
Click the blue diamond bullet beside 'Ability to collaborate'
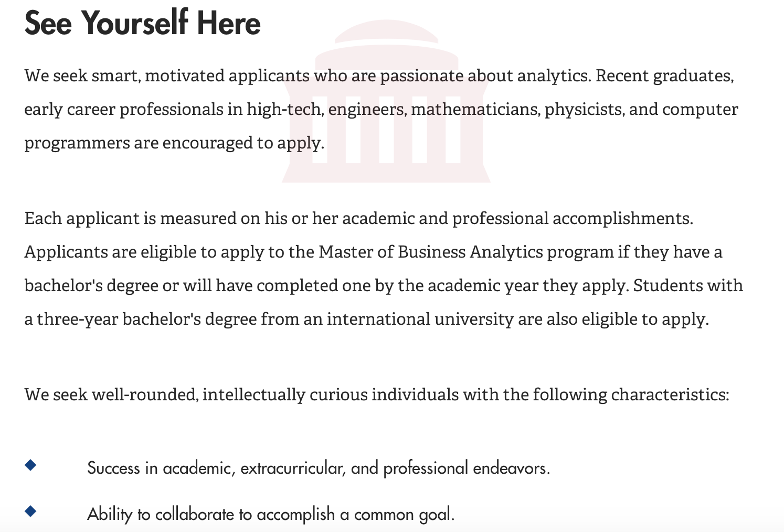point(30,511)
